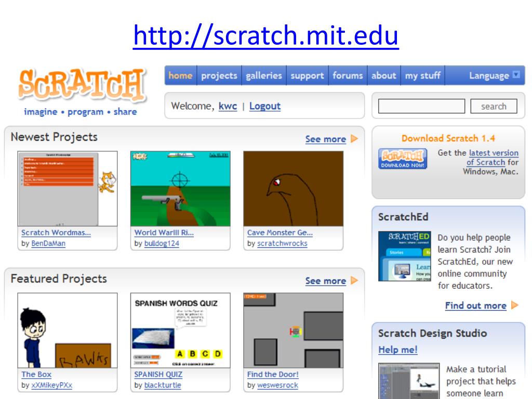Open Scratch Wordmas... project thumbnail
This screenshot has width=532, height=399.
pyautogui.click(x=68, y=189)
